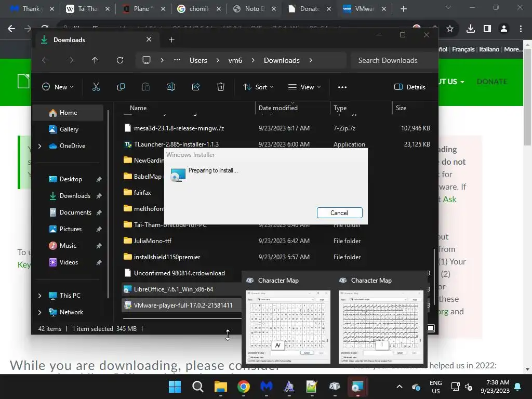Select Home in Explorer navigation pane

tap(69, 113)
